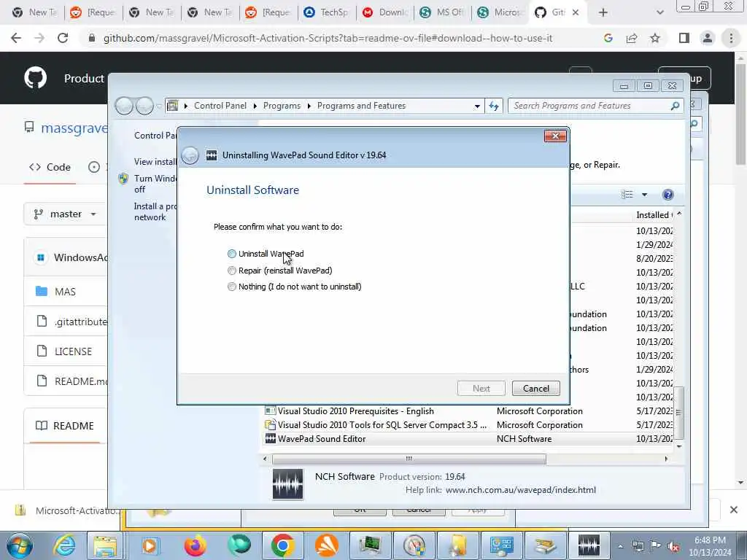747x560 pixels.
Task: Open the view options dropdown arrow
Action: [x=644, y=194]
